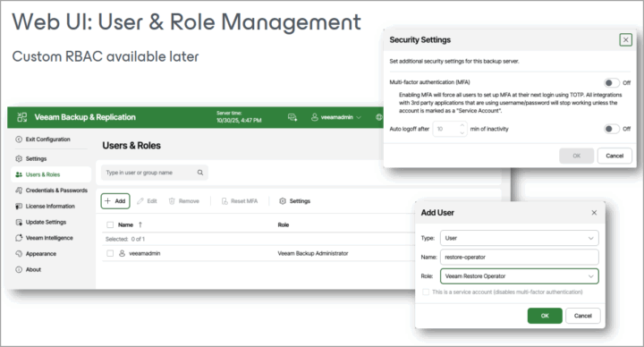The image size is (644, 347).
Task: Open Appearance in the sidebar
Action: 36,254
